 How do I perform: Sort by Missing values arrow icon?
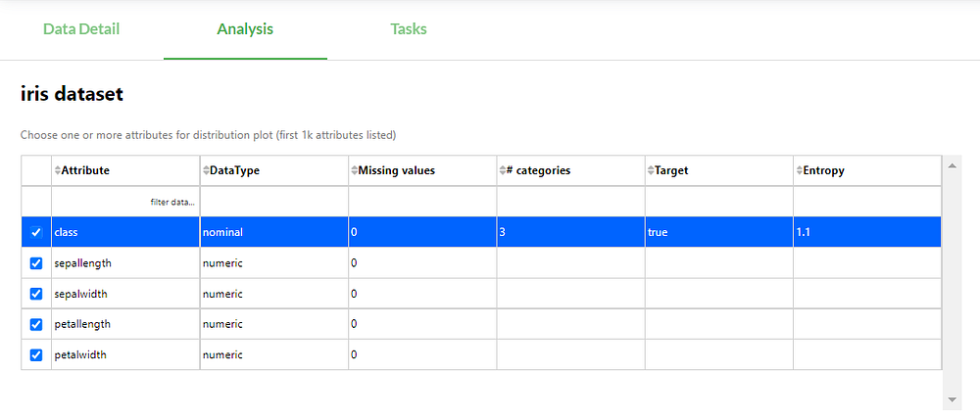point(354,170)
